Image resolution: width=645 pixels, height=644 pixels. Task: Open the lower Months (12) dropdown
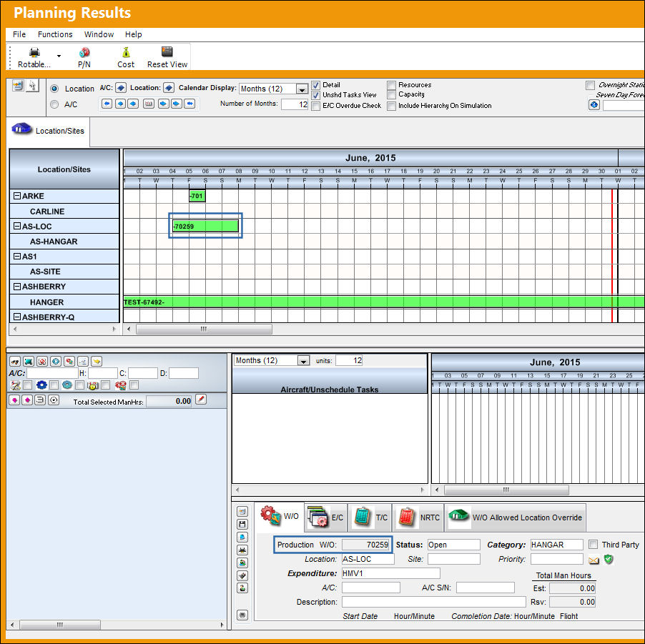tap(304, 361)
